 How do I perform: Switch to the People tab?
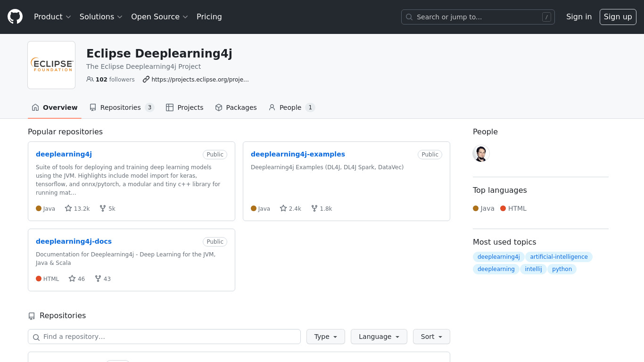pos(291,107)
